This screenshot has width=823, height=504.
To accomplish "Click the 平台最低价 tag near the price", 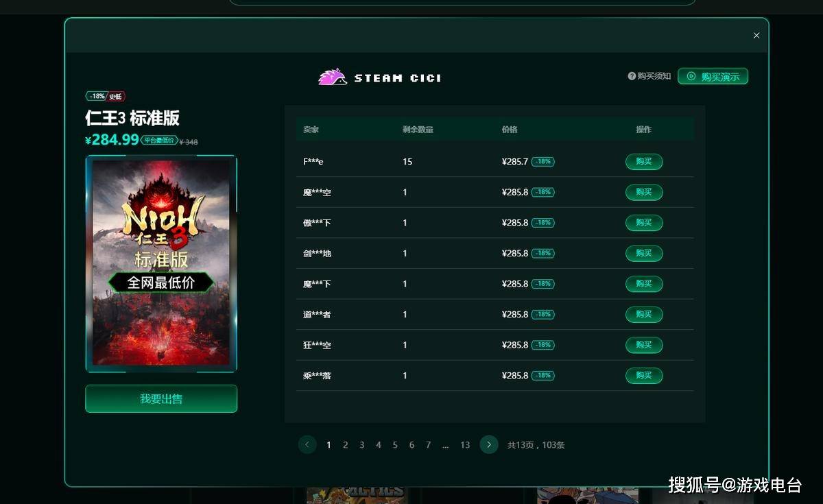I will click(159, 140).
